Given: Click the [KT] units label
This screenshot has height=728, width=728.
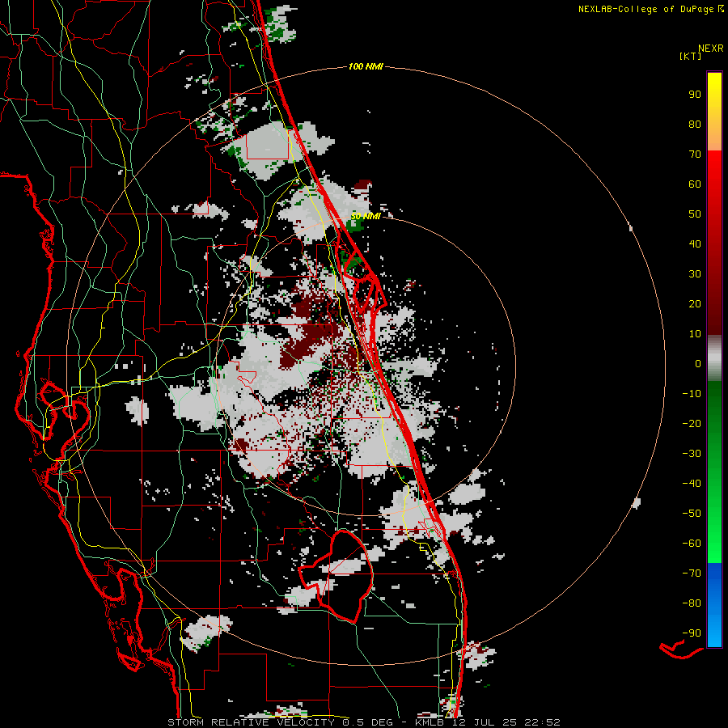Looking at the screenshot, I should [691, 56].
